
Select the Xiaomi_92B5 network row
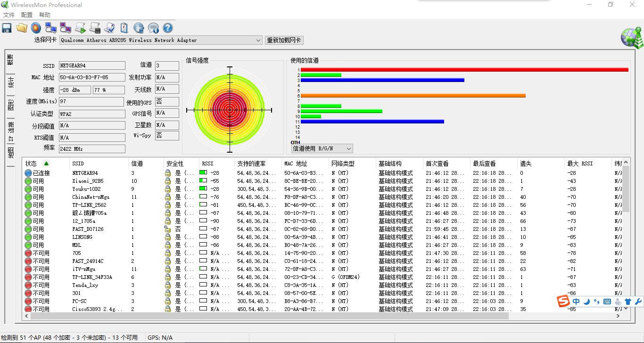pos(88,181)
